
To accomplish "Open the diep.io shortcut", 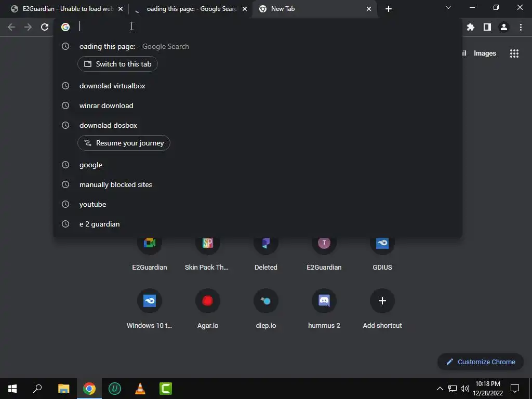I will tap(266, 309).
